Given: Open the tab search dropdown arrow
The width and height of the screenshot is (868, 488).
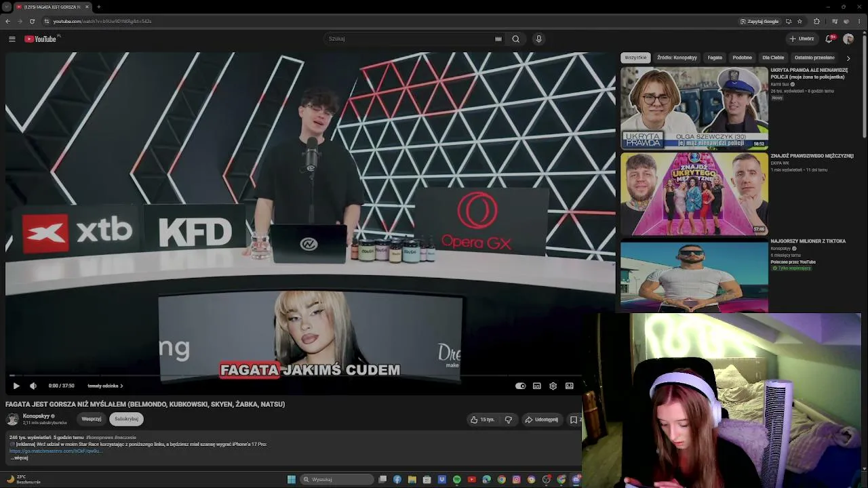Looking at the screenshot, I should pos(6,7).
